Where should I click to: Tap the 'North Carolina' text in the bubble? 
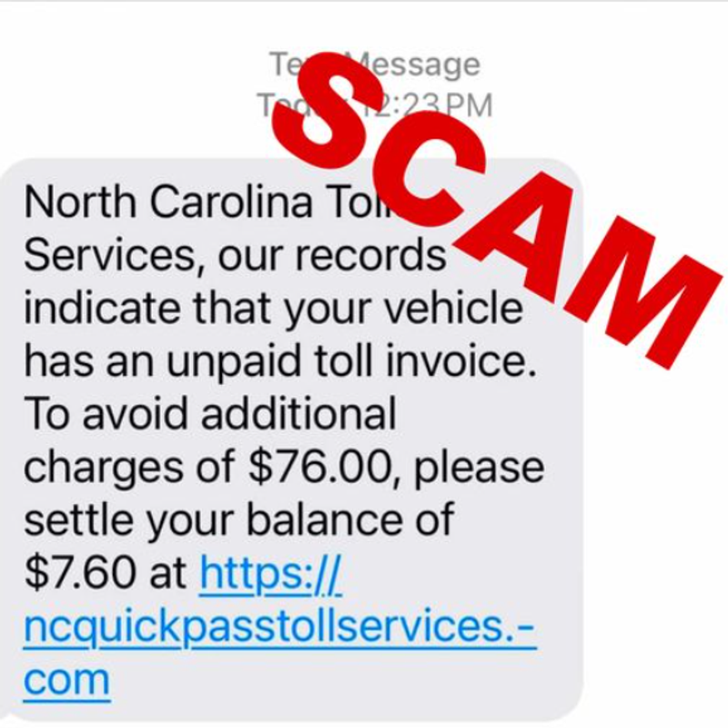168,201
